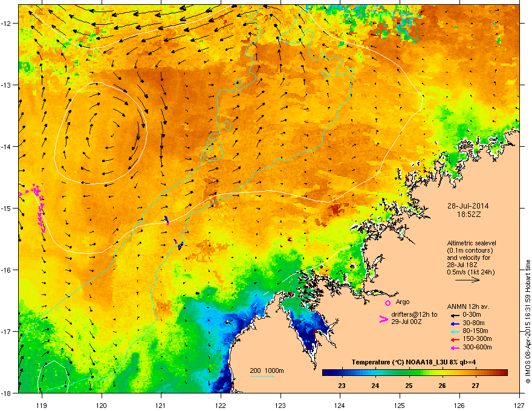The image size is (532, 411).
Task: Click latitude axis label -12
Action: coord(6,24)
